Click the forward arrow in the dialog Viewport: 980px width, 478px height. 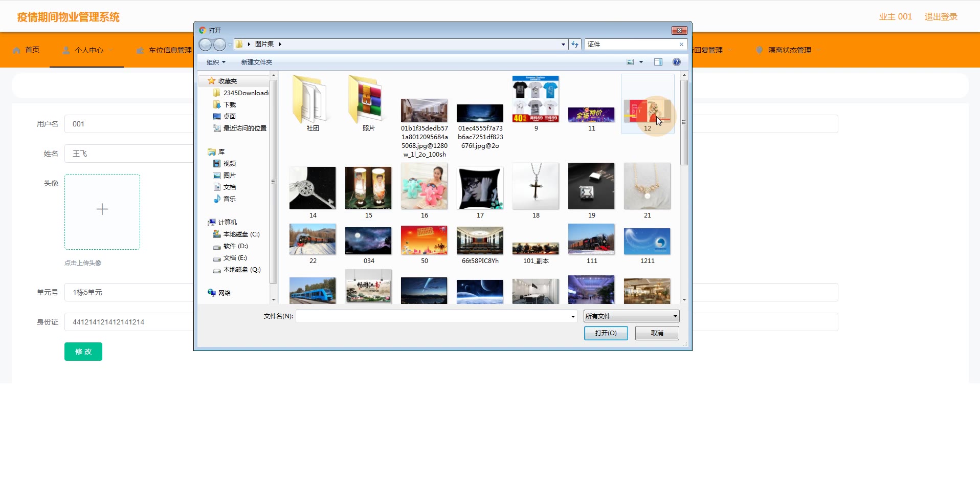pyautogui.click(x=219, y=45)
